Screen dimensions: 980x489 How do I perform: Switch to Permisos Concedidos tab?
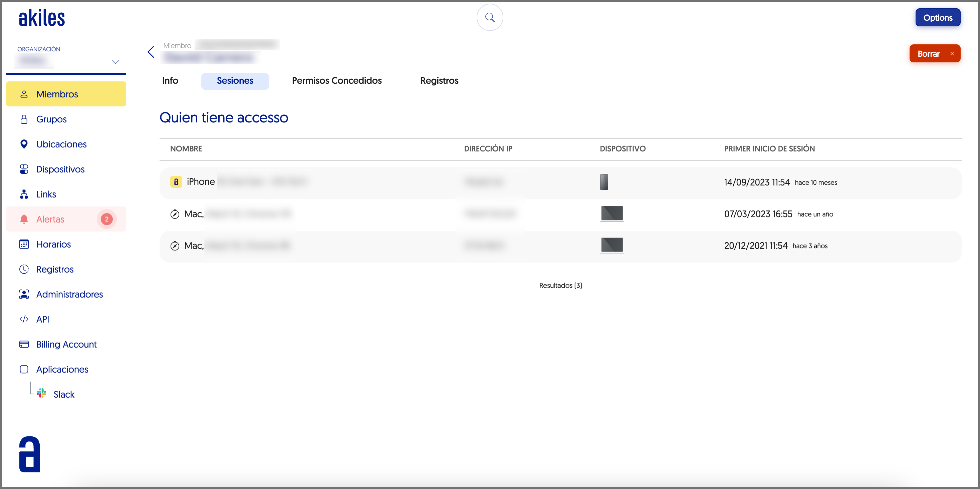coord(336,81)
